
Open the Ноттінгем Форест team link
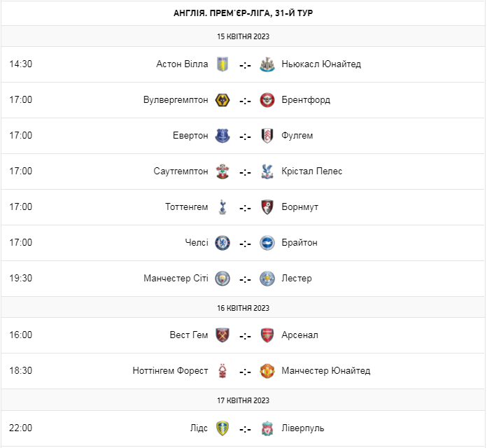click(170, 371)
